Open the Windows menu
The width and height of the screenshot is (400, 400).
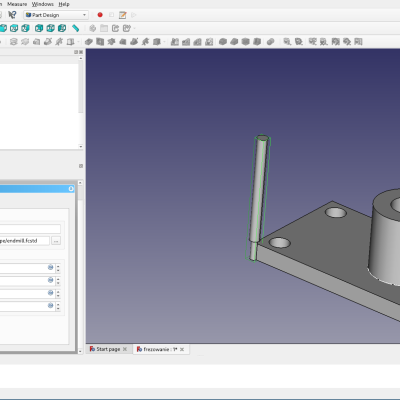[x=43, y=4]
